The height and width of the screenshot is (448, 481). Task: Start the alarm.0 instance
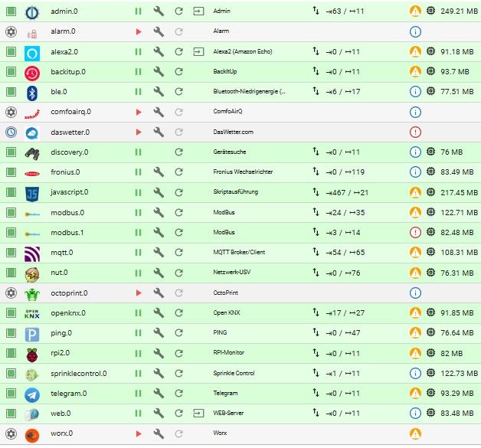(x=139, y=31)
